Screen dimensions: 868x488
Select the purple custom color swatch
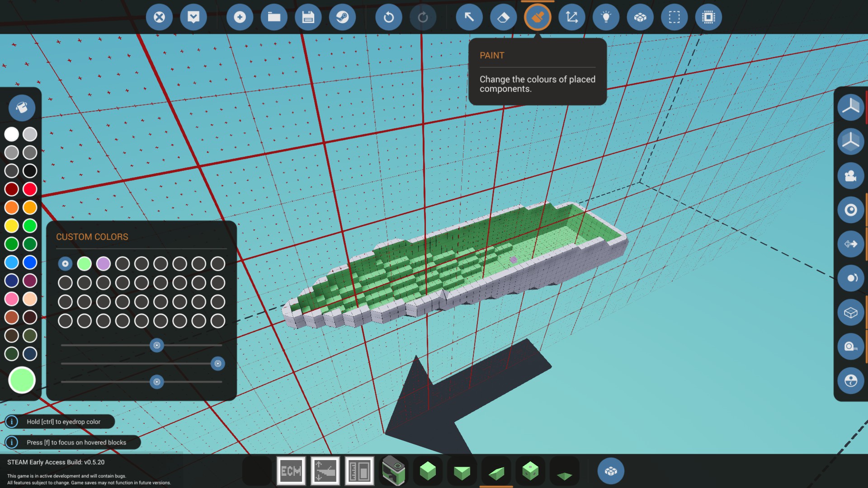(103, 264)
